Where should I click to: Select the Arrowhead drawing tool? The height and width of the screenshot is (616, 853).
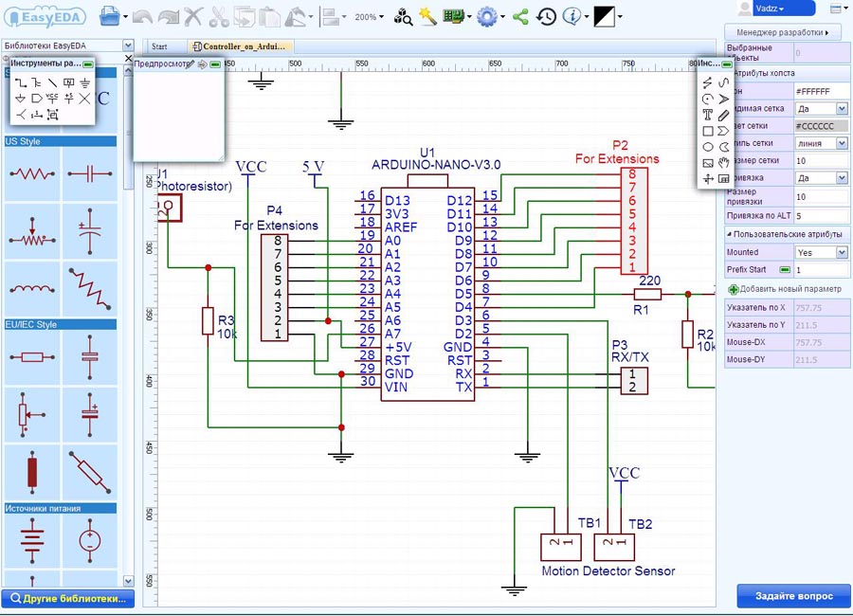723,99
